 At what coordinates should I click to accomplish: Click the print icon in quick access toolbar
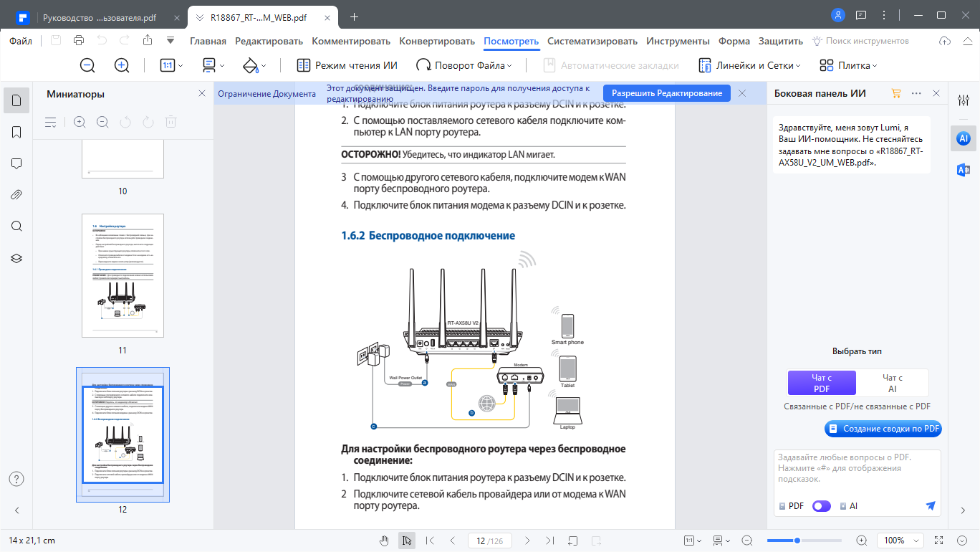pyautogui.click(x=79, y=41)
